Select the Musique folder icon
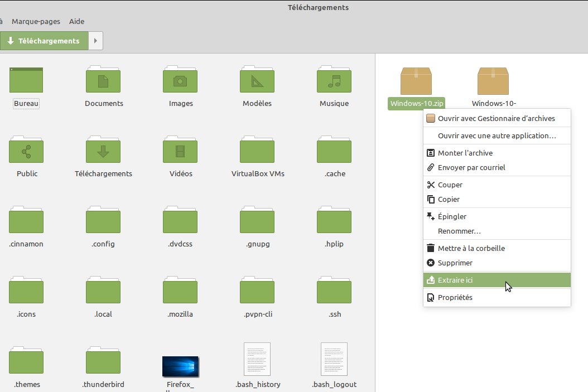Viewport: 588px width, 392px height. point(334,80)
